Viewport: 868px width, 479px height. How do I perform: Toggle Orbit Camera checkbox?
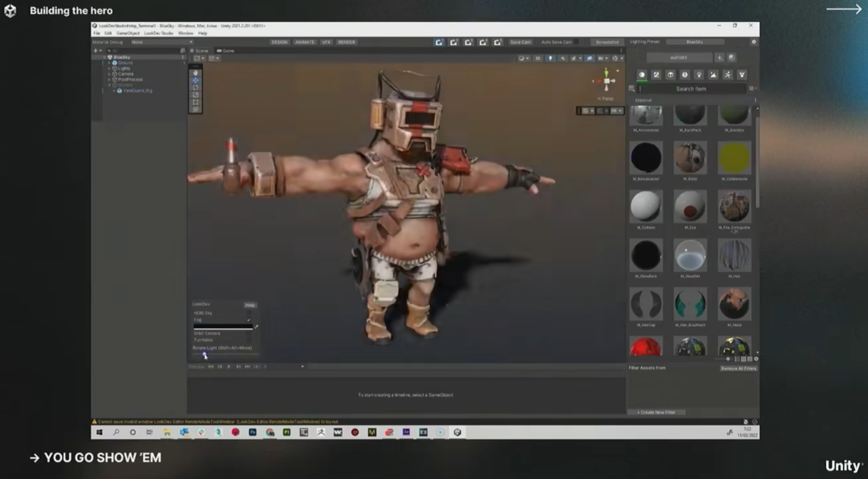[249, 333]
